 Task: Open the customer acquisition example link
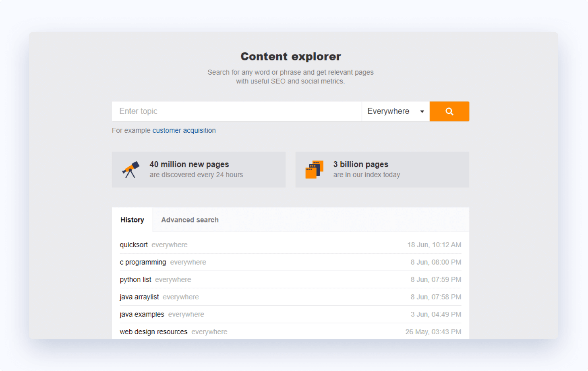point(184,130)
